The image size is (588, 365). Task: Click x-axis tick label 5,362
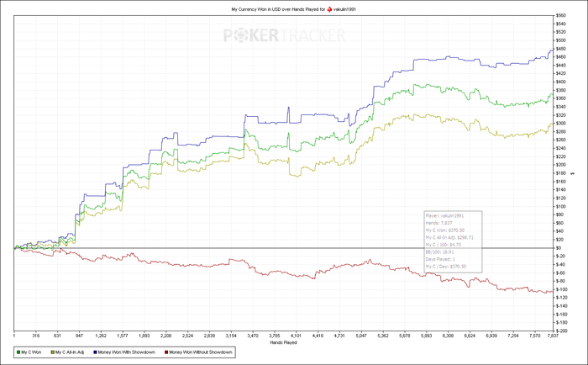383,336
